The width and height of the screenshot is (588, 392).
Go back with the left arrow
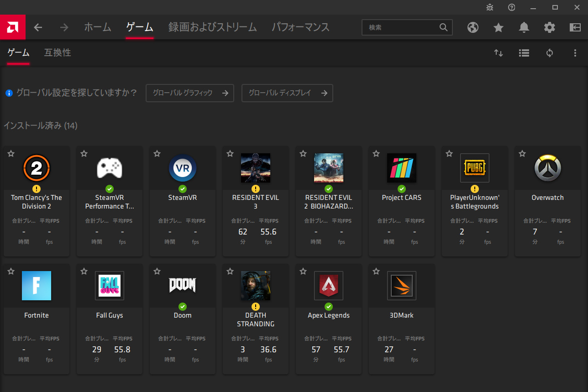(x=38, y=27)
